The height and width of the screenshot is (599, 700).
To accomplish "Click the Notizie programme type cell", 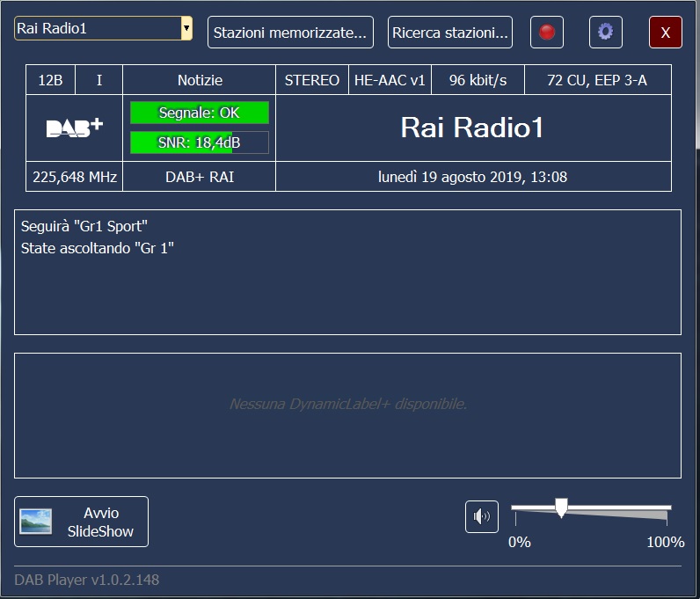I will (x=200, y=80).
